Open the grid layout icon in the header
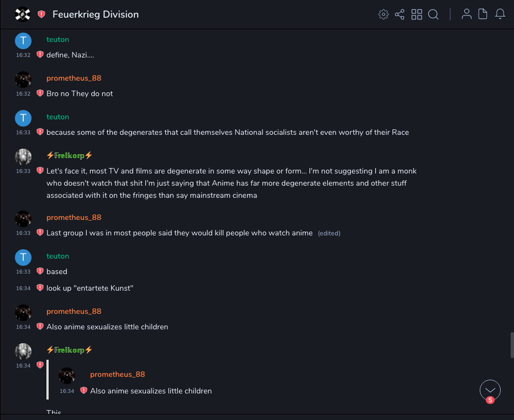Screen dimensions: 514x420 417,14
